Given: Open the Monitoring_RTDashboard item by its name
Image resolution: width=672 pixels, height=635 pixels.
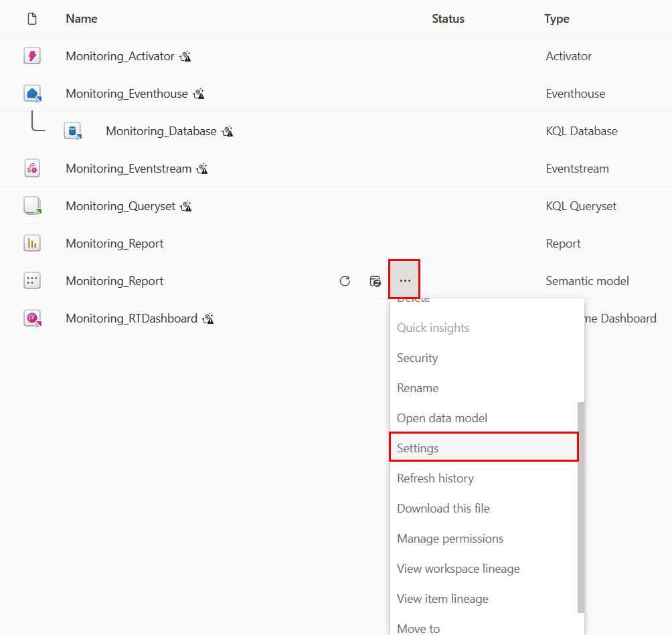Looking at the screenshot, I should point(133,318).
